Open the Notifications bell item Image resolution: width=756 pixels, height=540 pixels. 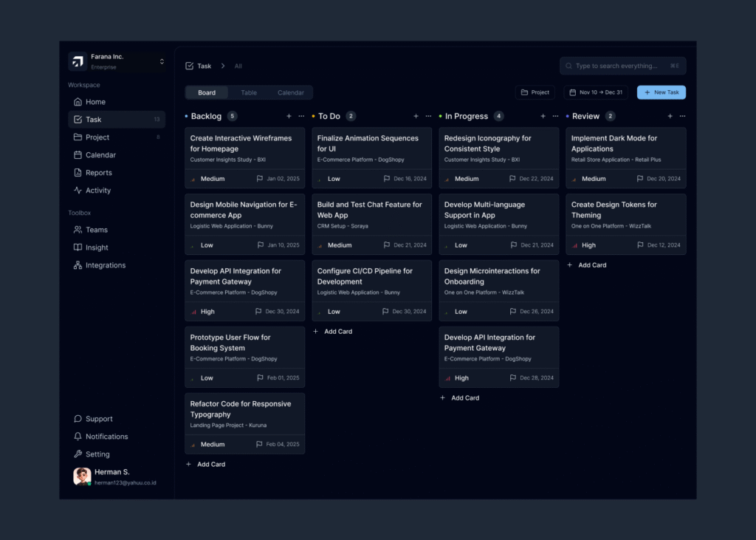tap(106, 437)
